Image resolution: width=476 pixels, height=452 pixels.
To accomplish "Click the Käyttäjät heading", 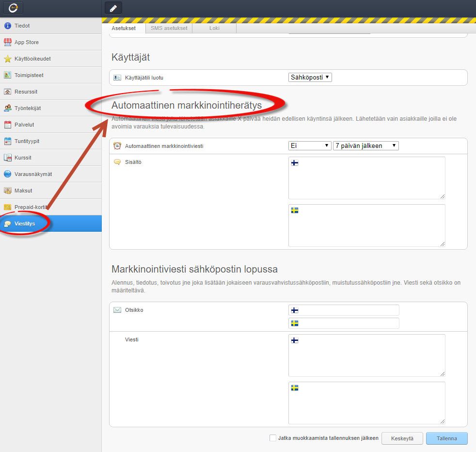I will point(130,57).
